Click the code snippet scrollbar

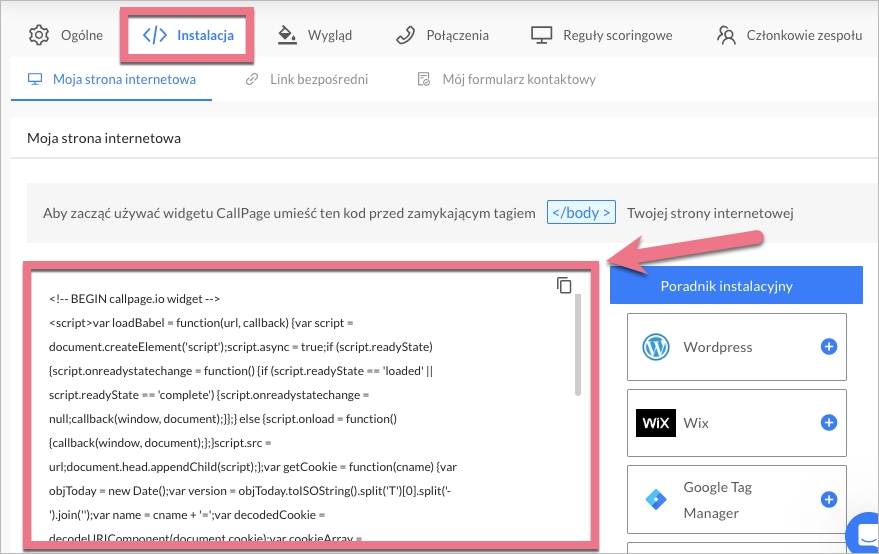tap(578, 345)
